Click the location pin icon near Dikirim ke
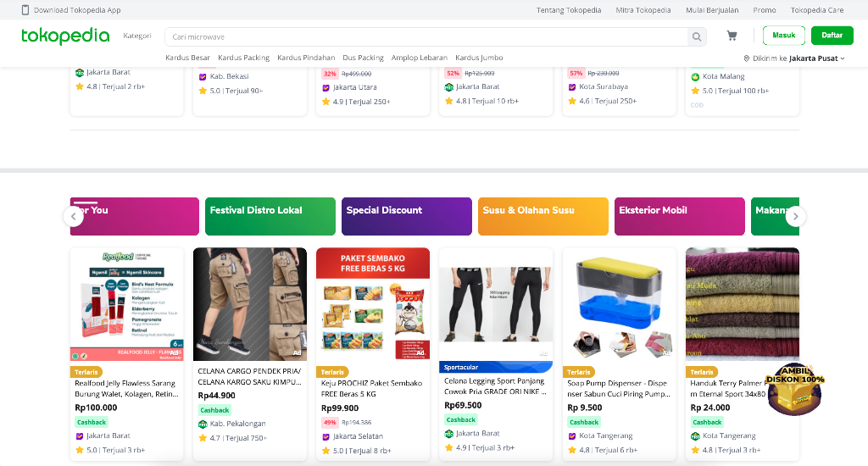 click(746, 58)
